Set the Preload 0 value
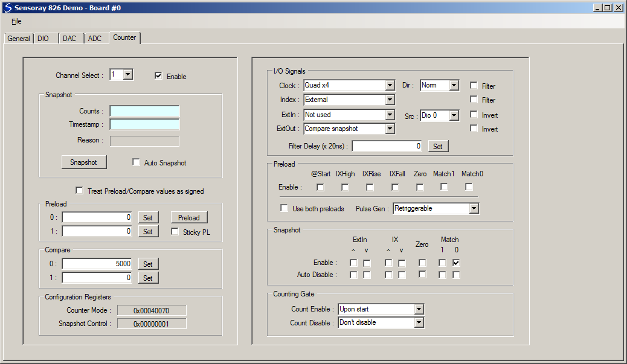This screenshot has height=364, width=627. coord(148,217)
